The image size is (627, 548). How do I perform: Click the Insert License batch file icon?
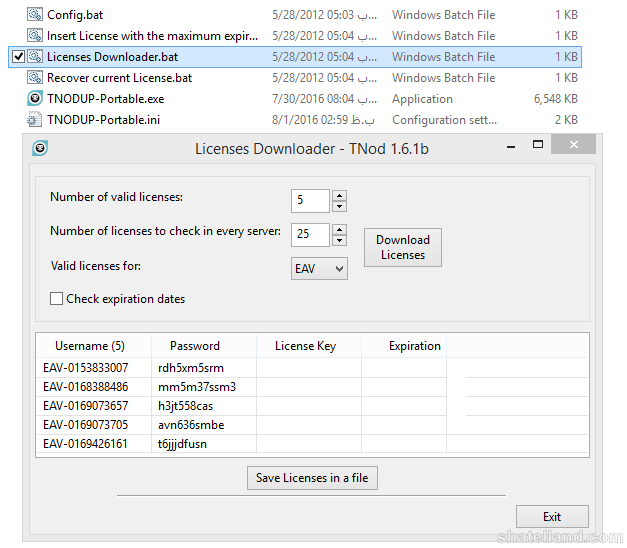[35, 36]
